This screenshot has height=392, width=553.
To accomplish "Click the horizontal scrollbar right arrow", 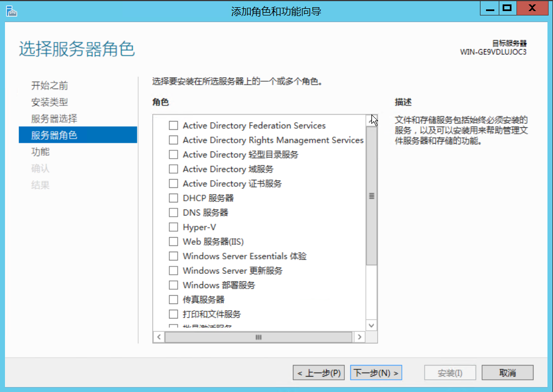I will (359, 337).
